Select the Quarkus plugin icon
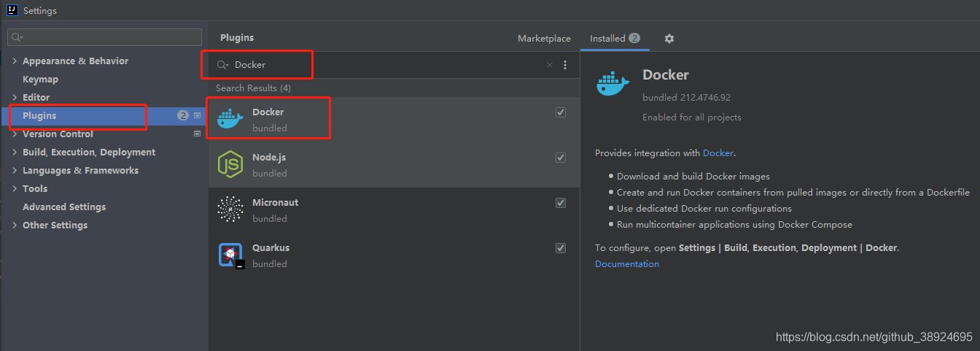Image resolution: width=980 pixels, height=351 pixels. (230, 255)
